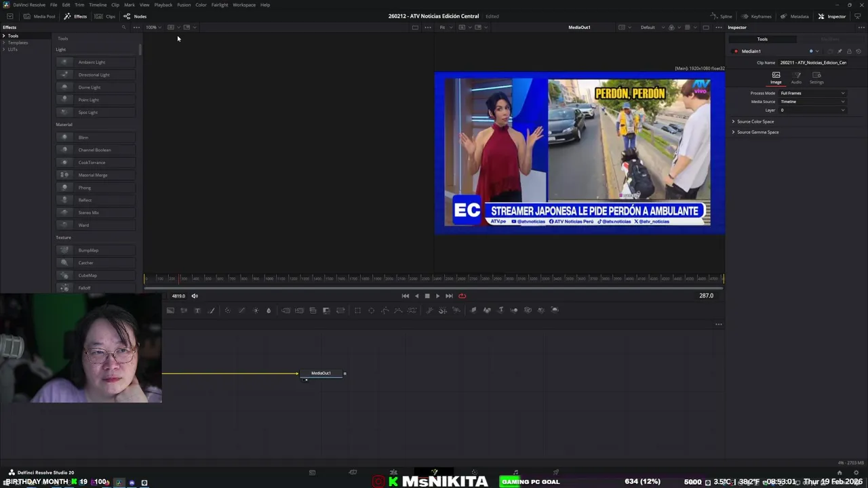
Task: Click the Ambient Light tool icon
Action: [64, 62]
